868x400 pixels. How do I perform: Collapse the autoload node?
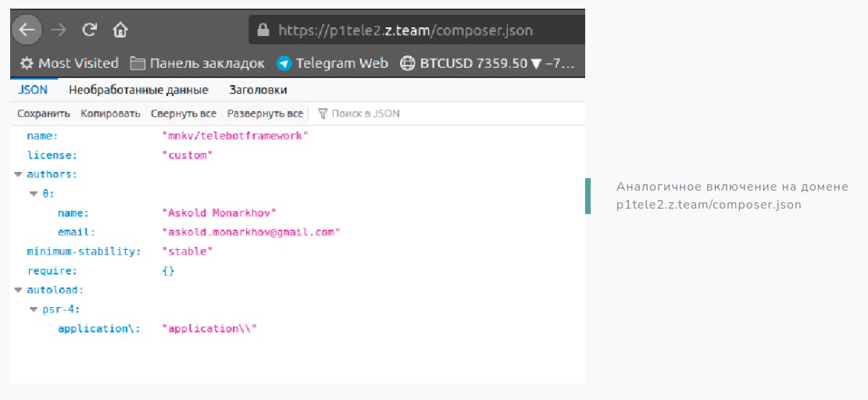tap(18, 290)
